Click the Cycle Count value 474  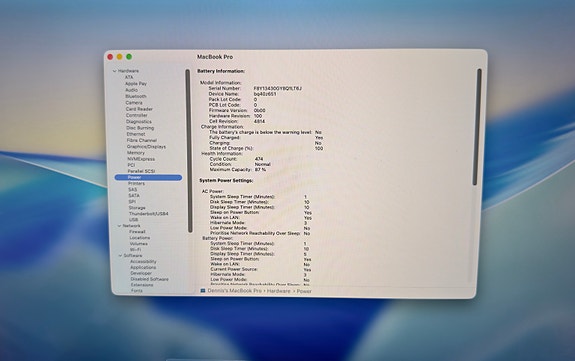(x=259, y=159)
